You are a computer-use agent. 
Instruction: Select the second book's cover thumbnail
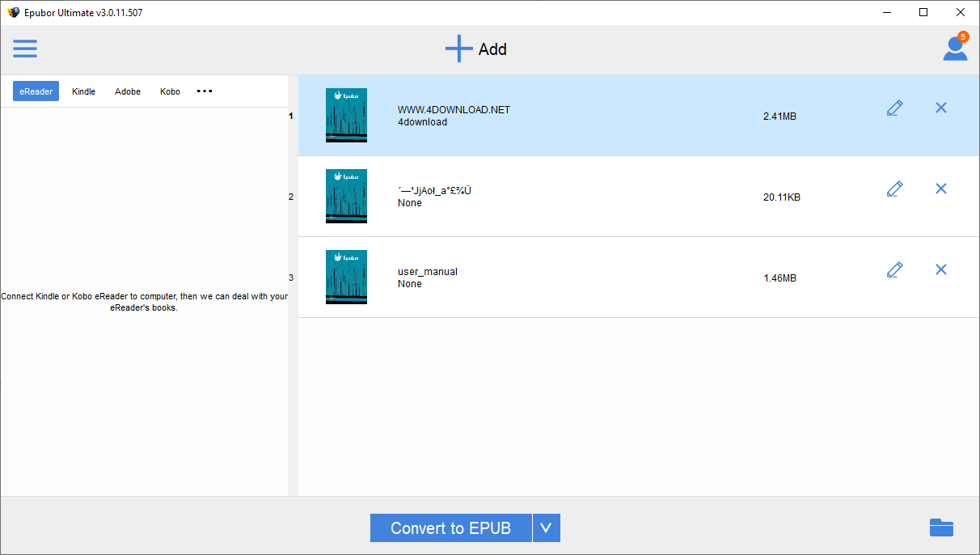346,196
